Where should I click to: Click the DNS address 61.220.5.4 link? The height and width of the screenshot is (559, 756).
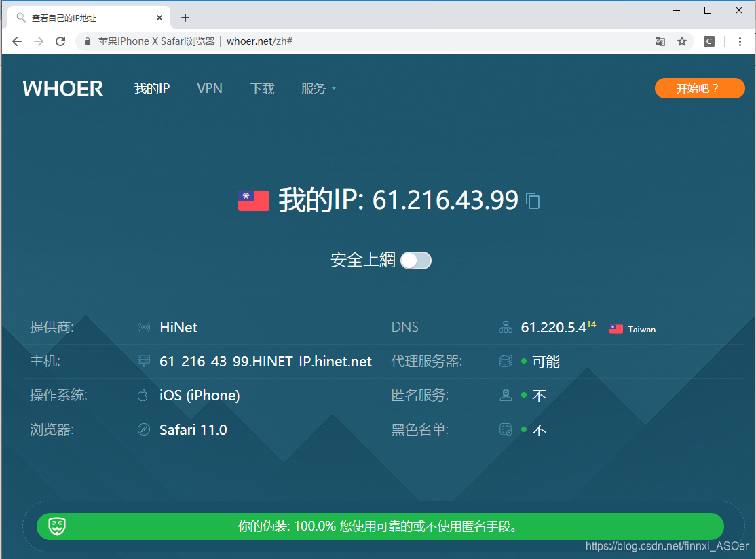point(554,328)
